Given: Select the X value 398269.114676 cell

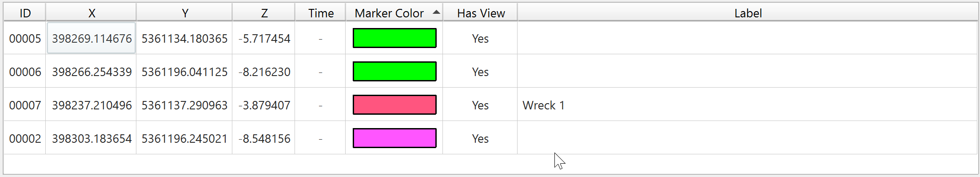Looking at the screenshot, I should click(x=92, y=38).
